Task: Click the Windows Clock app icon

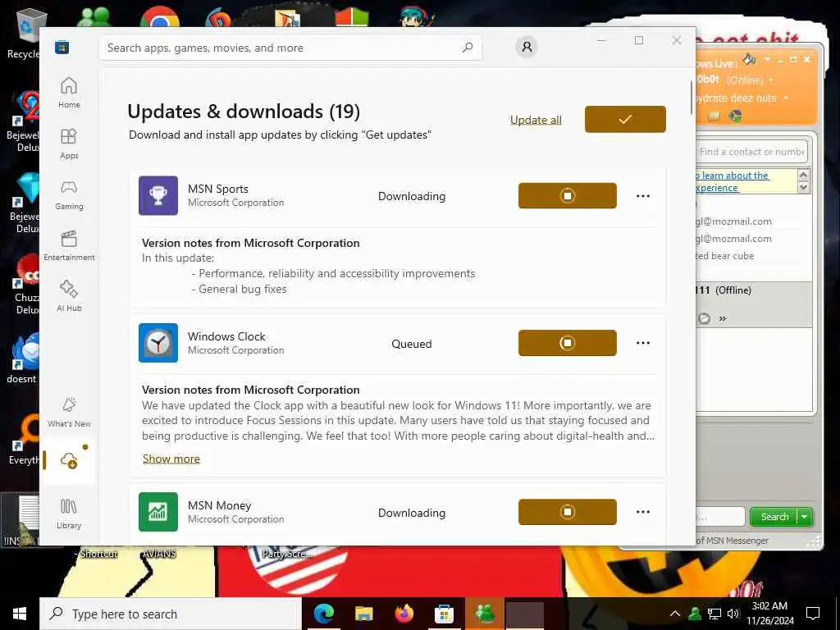Action: (x=158, y=343)
